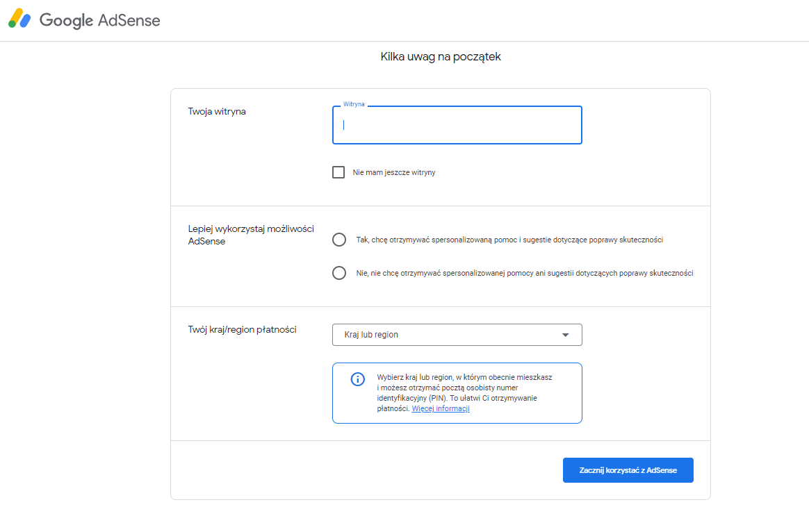Click 'Lepiej wykorzystaj możliwości AdSense' label

tap(251, 235)
